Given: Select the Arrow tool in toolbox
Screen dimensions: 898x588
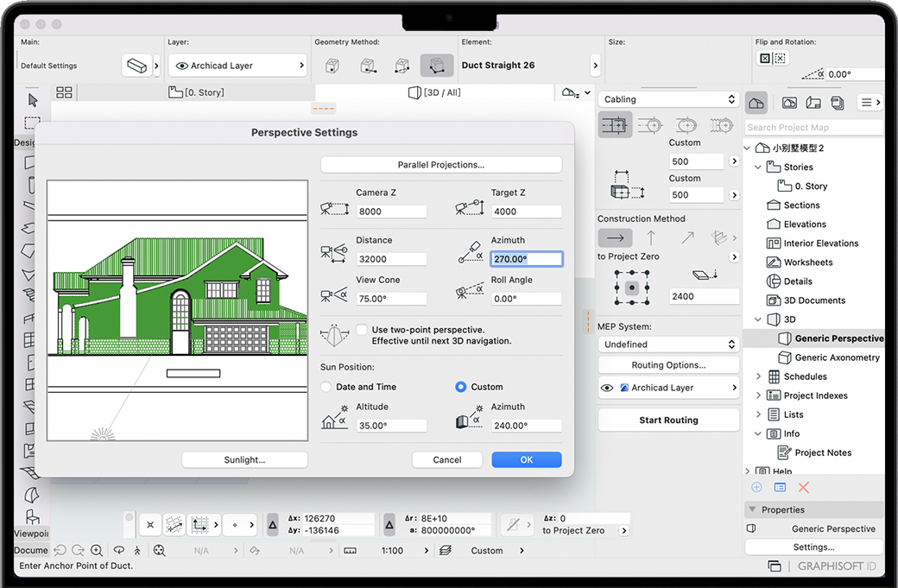Looking at the screenshot, I should coord(32,100).
